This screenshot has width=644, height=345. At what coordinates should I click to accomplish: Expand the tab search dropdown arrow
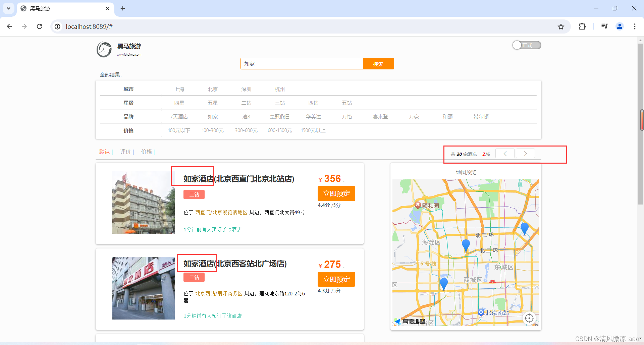point(8,8)
